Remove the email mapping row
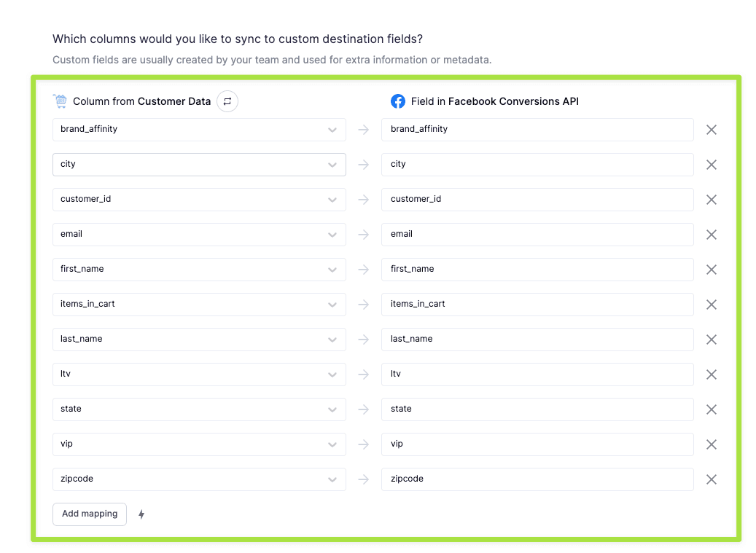Viewport: 756px width, 553px height. pos(712,235)
